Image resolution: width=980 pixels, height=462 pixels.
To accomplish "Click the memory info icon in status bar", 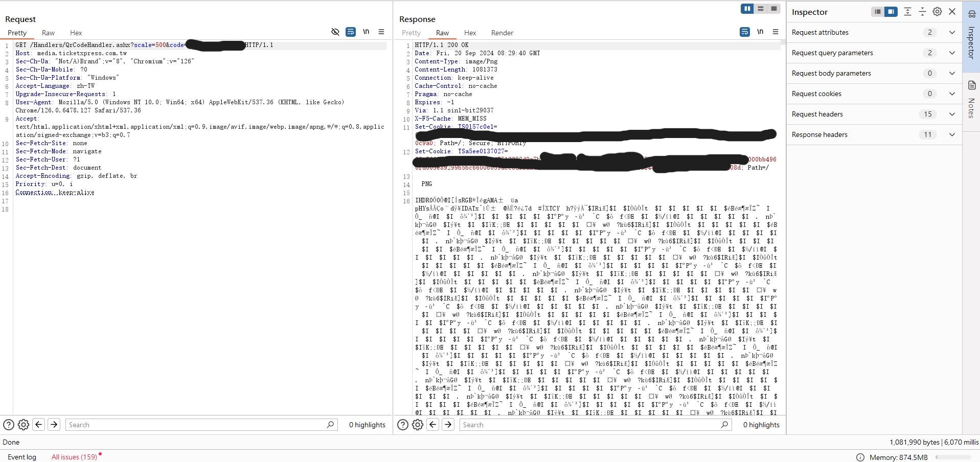I will pos(860,457).
